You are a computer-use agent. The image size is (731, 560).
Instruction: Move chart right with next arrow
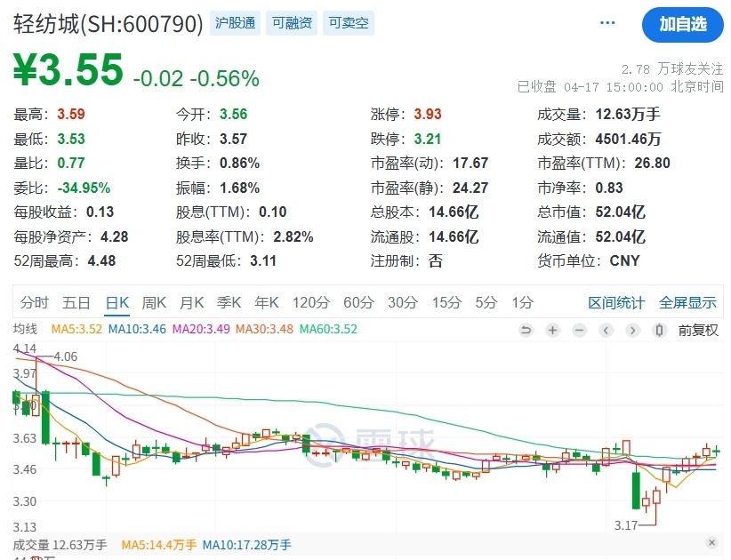coord(632,331)
